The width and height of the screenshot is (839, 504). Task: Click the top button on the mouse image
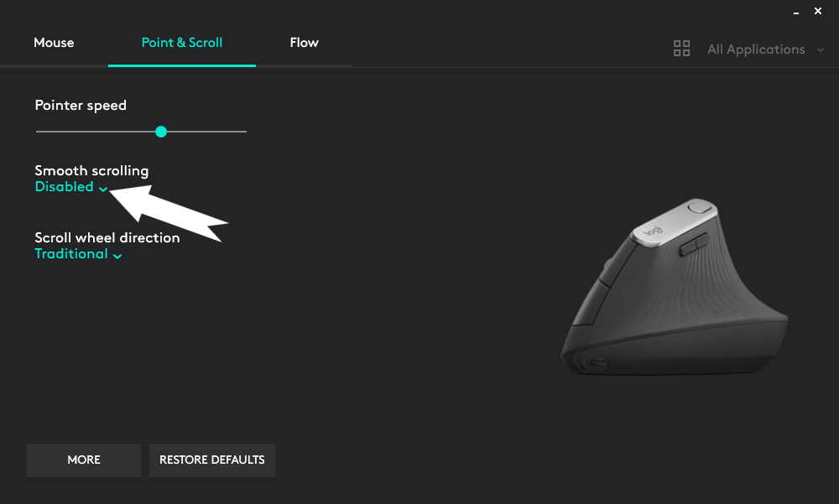pyautogui.click(x=700, y=206)
